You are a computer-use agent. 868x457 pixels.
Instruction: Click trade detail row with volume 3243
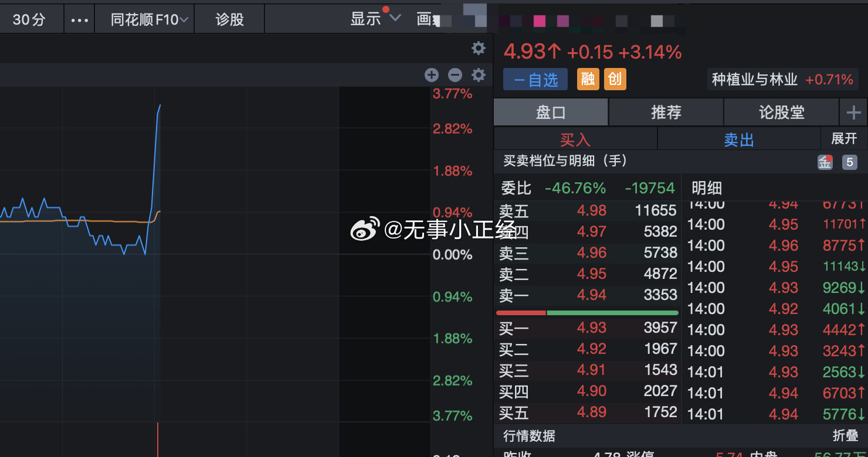click(776, 351)
